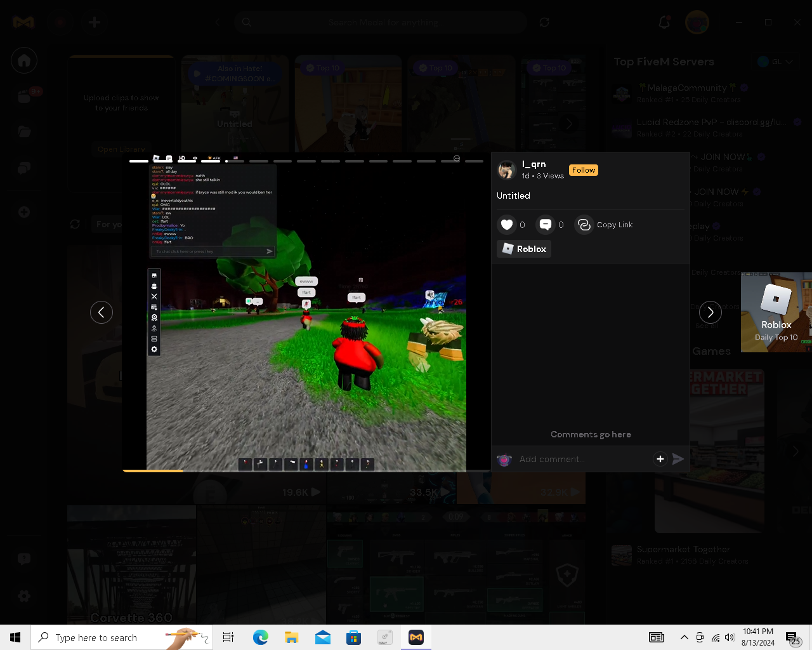Open the MalagaCommunity server entry
This screenshot has height=650, width=812.
click(707, 93)
